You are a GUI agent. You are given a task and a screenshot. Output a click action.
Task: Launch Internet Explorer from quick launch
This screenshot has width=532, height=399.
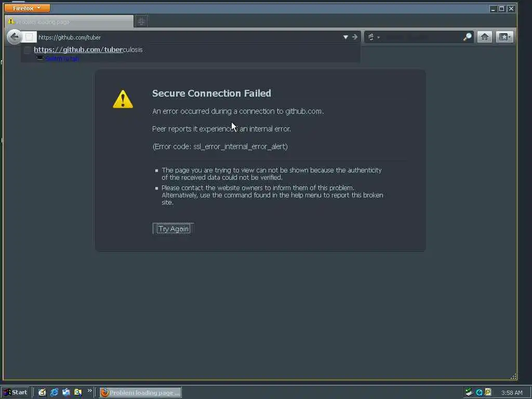[x=54, y=392]
